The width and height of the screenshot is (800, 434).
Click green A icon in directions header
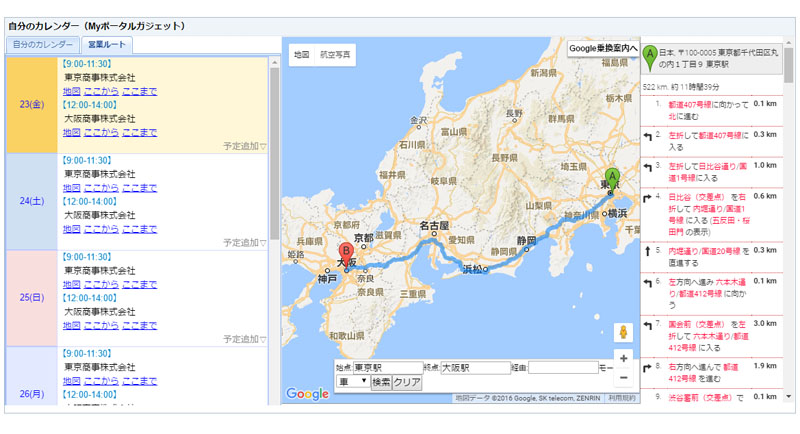pos(649,57)
